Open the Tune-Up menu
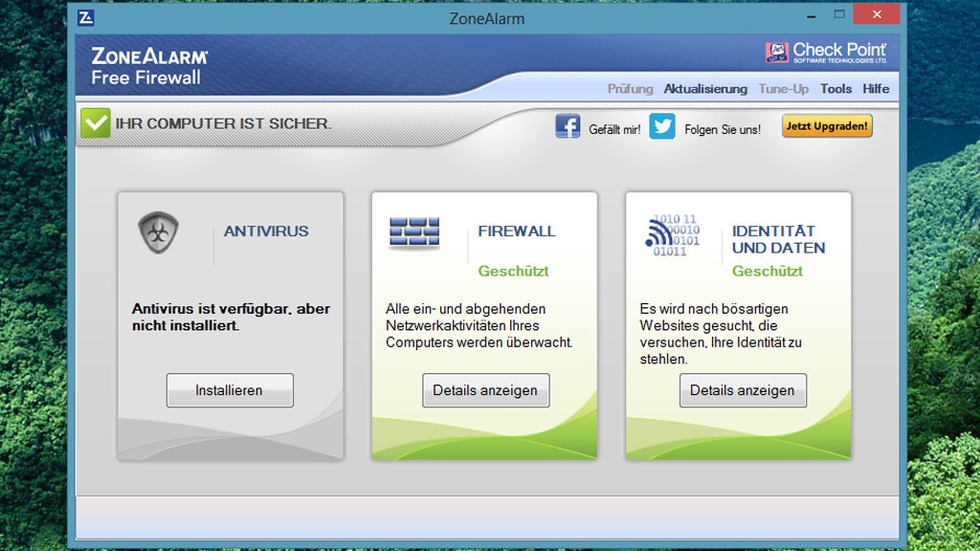 pyautogui.click(x=783, y=89)
